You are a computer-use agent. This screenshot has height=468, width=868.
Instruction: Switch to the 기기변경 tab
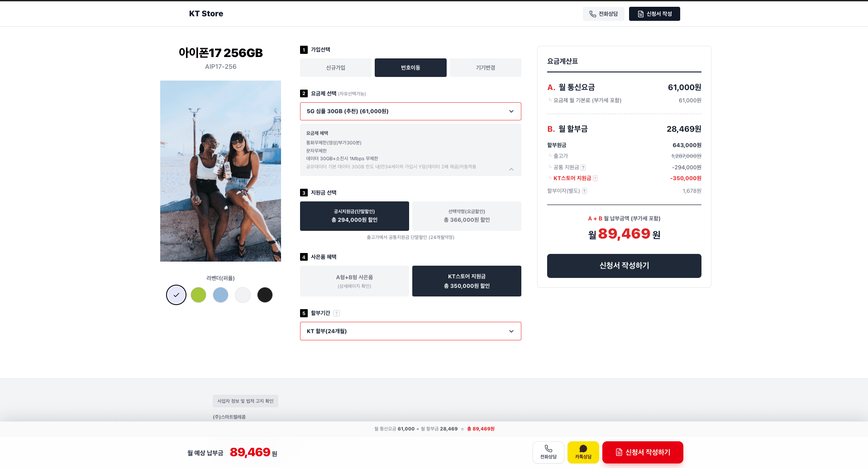click(486, 68)
